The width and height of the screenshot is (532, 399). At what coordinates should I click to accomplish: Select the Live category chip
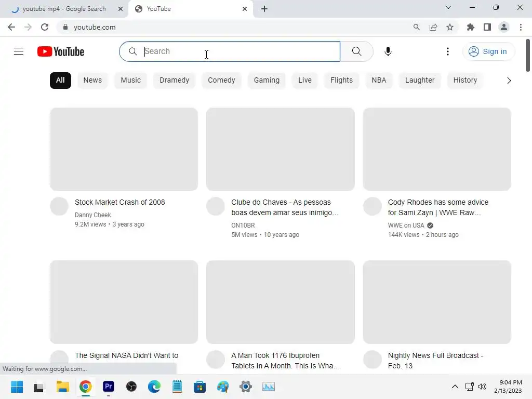304,81
